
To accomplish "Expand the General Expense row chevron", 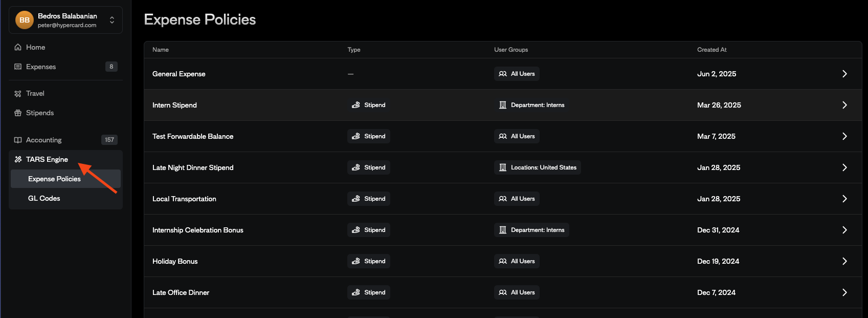I will (844, 74).
